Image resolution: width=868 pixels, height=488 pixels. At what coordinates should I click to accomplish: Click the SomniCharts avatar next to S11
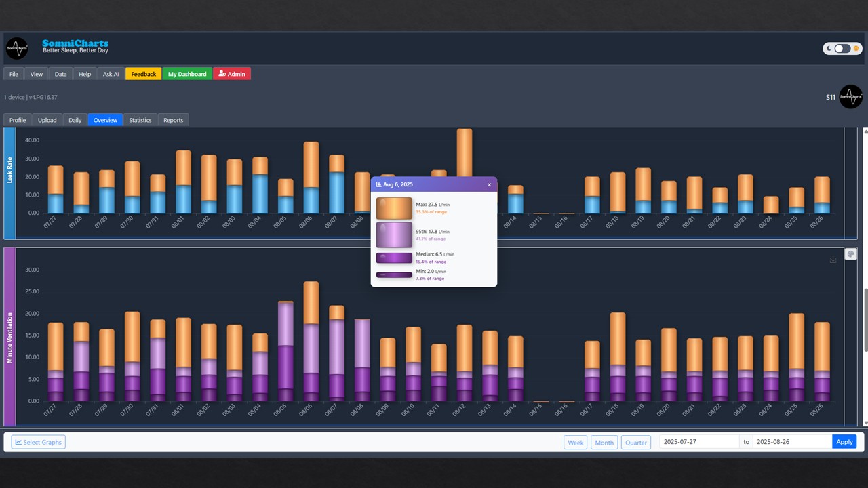tap(850, 97)
